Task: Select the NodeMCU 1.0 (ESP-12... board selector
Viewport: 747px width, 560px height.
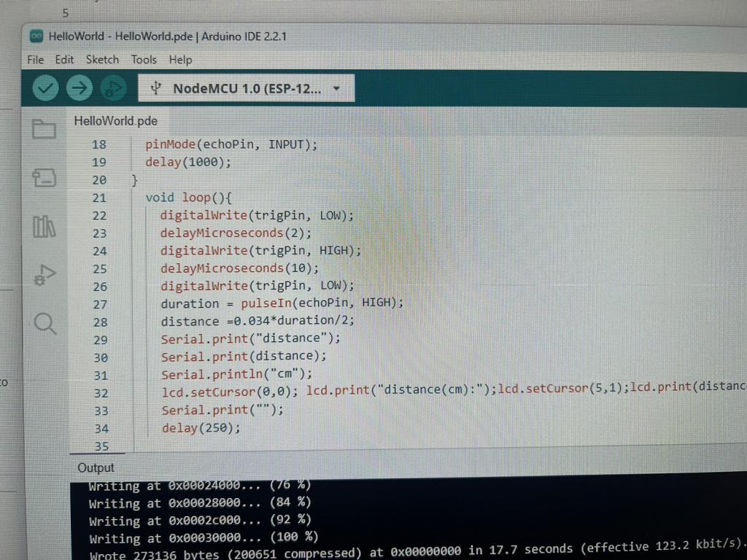Action: (x=247, y=88)
